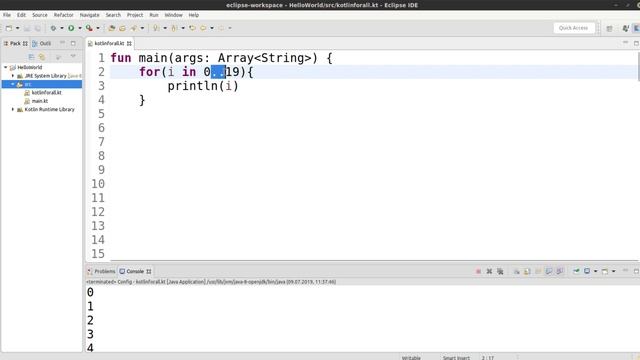Viewport: 640px width, 360px height.
Task: Select the src folder in the tree
Action: pos(42,84)
